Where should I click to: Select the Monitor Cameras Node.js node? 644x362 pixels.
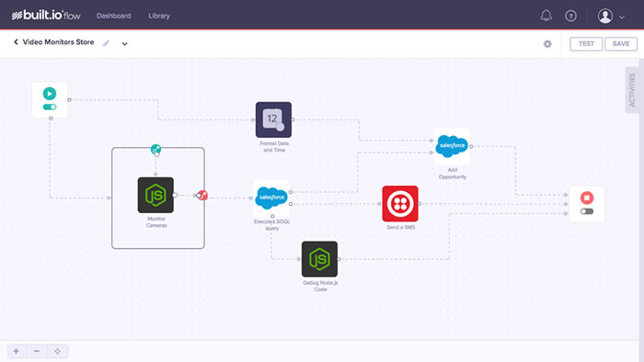[x=155, y=195]
